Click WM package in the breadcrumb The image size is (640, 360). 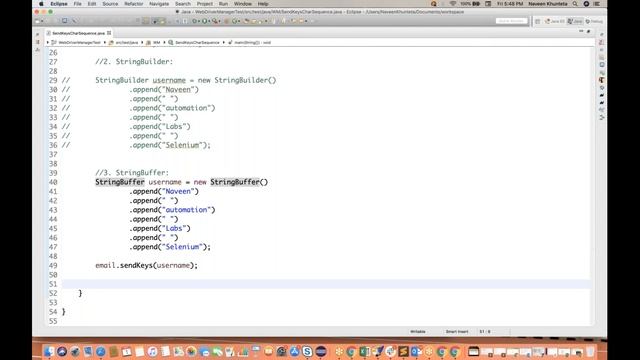156,42
